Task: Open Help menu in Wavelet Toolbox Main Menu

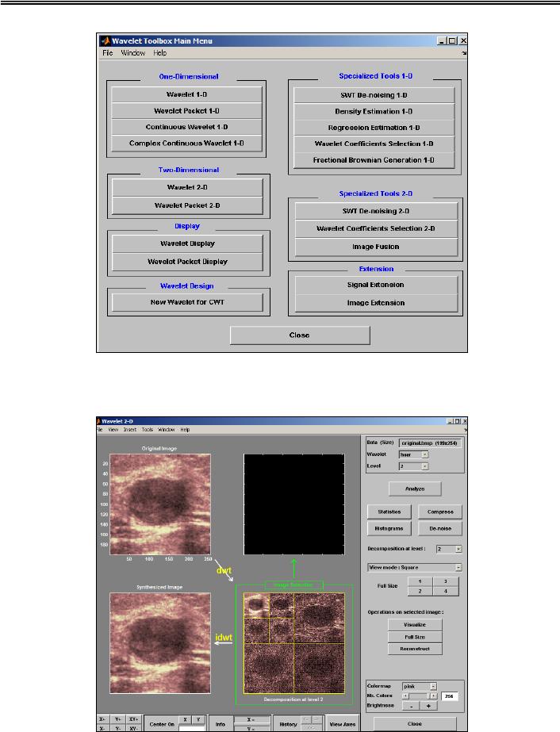Action: tap(160, 52)
